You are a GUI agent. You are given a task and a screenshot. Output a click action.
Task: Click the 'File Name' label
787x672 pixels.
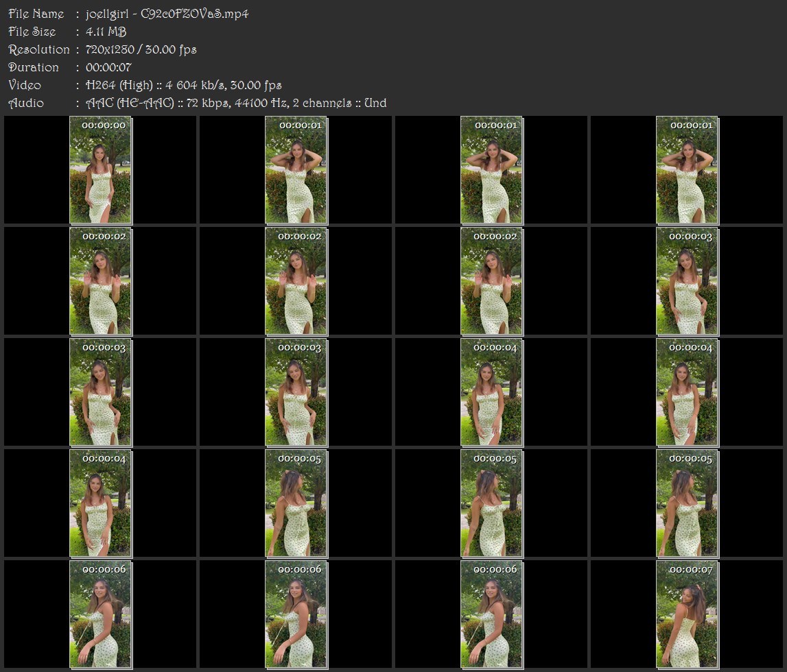pyautogui.click(x=36, y=14)
